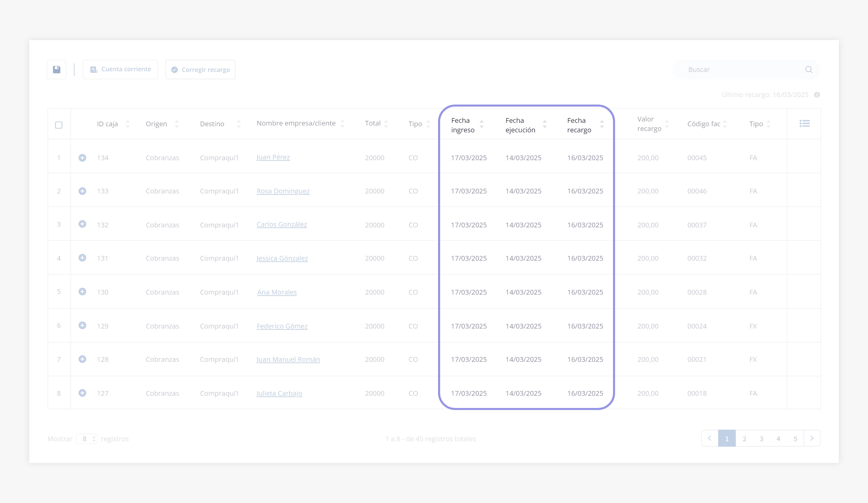Screen dimensions: 868x503
Task: Open column list options icon
Action: 804,124
